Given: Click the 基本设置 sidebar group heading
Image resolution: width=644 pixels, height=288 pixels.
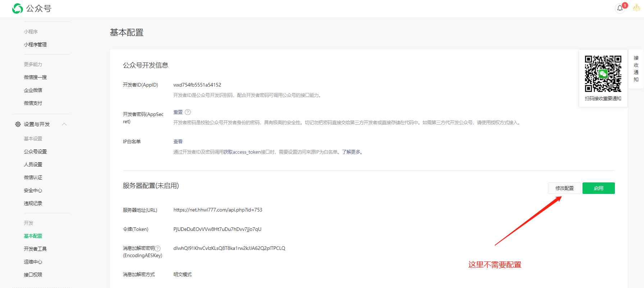Looking at the screenshot, I should pyautogui.click(x=33, y=139).
